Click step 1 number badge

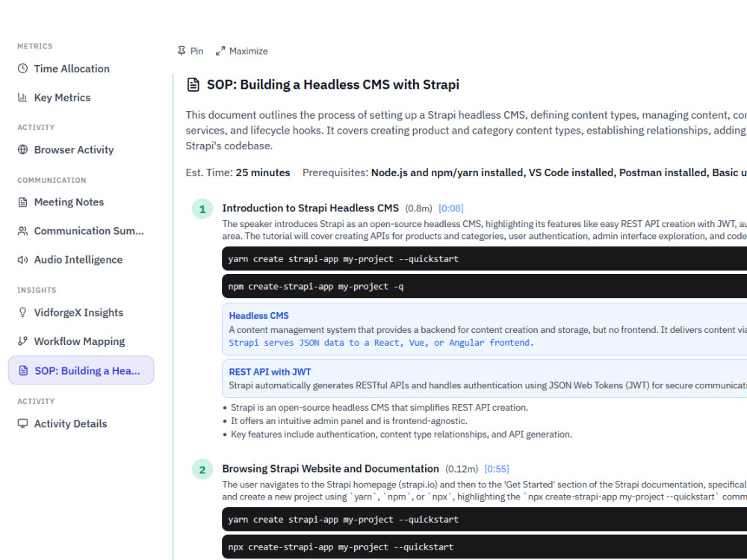(202, 209)
